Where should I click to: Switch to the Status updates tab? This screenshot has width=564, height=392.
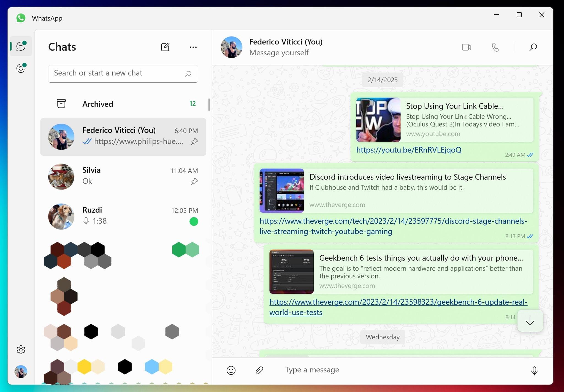click(x=21, y=68)
